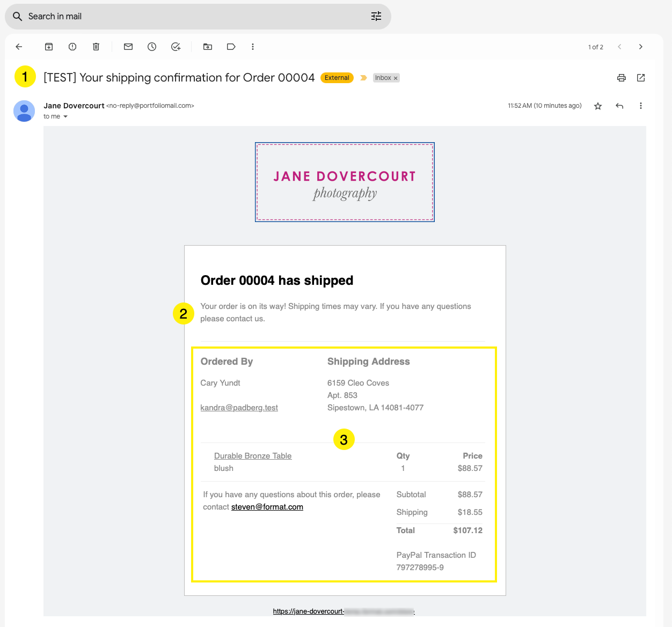This screenshot has height=627, width=672.
Task: Report this message as spam
Action: click(72, 47)
